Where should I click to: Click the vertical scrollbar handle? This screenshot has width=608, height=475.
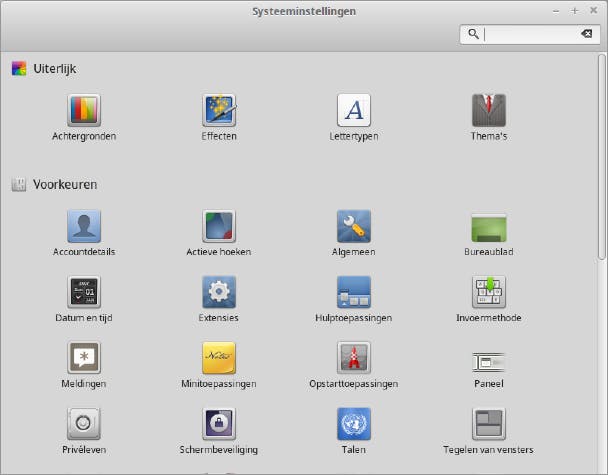pos(601,157)
